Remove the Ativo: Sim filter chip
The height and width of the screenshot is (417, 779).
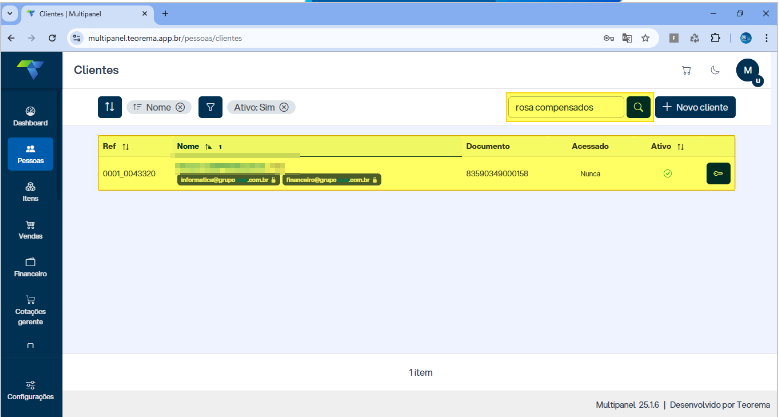pos(284,107)
